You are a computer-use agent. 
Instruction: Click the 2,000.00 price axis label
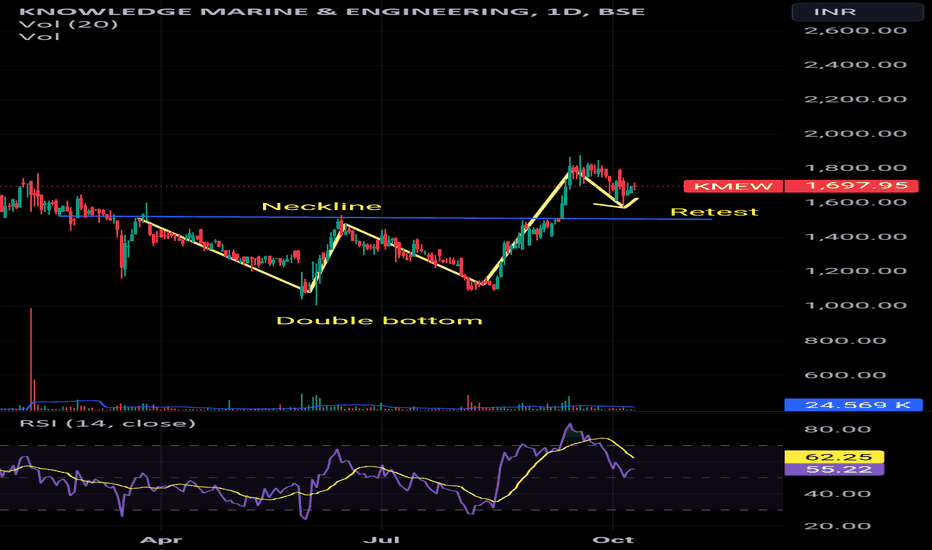tap(855, 133)
